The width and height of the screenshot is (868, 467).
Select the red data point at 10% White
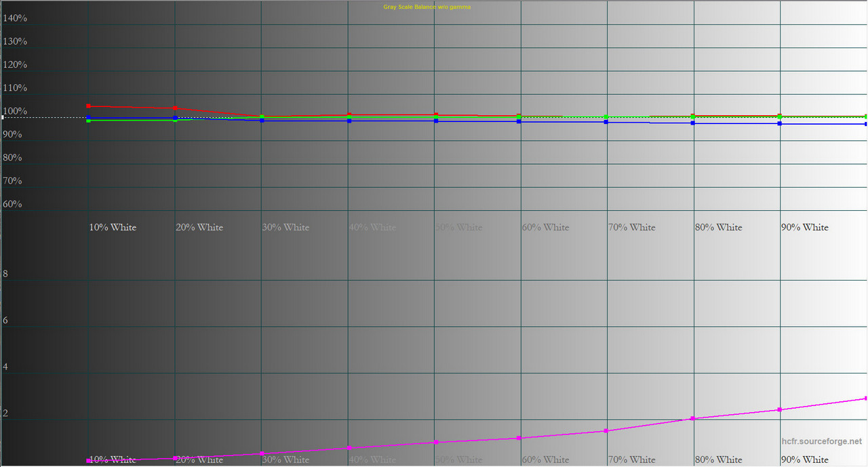89,106
